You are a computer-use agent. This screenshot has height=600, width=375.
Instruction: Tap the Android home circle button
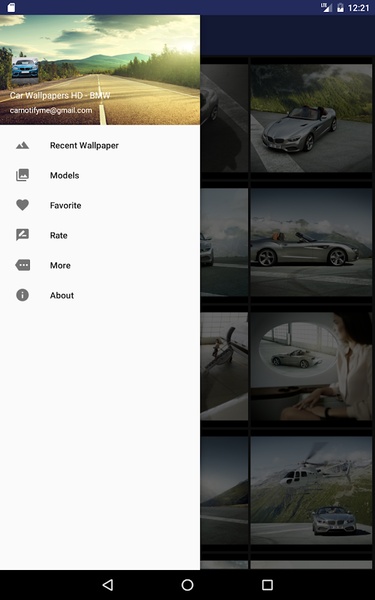[x=187, y=585]
